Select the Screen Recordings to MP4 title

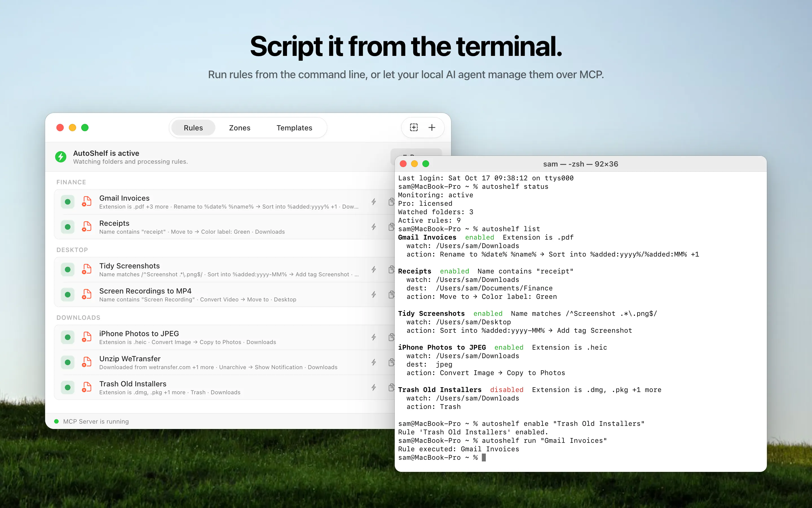(145, 291)
